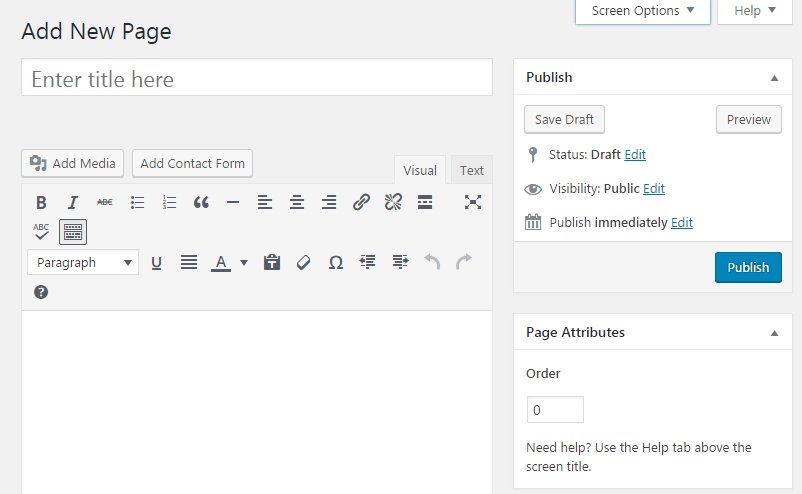The width and height of the screenshot is (802, 494).
Task: Apply blockquote formatting
Action: pyautogui.click(x=201, y=203)
